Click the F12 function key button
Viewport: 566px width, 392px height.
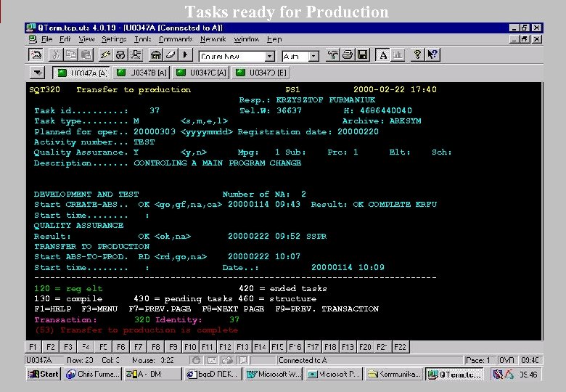tap(225, 347)
